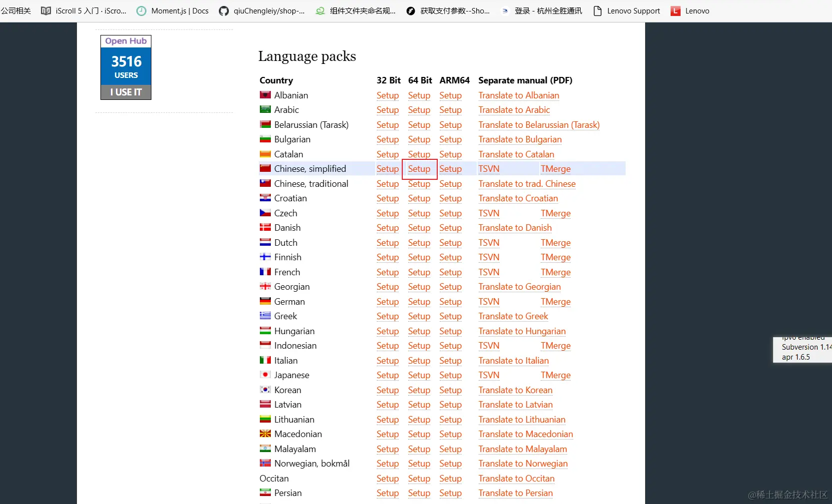
Task: Click the Arabic flag icon
Action: point(265,109)
